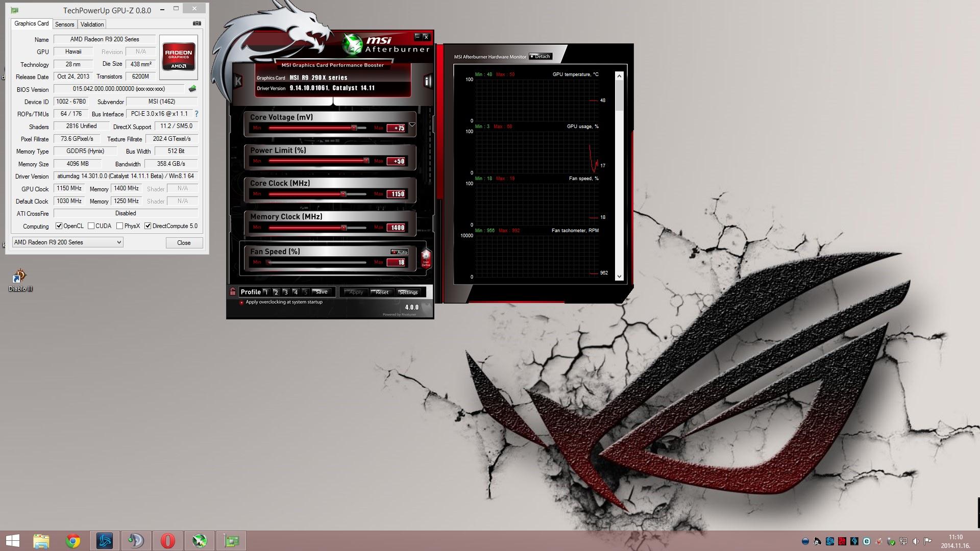This screenshot has width=980, height=551.
Task: Toggle the PhysX checkbox in GPU-Z
Action: pos(119,226)
